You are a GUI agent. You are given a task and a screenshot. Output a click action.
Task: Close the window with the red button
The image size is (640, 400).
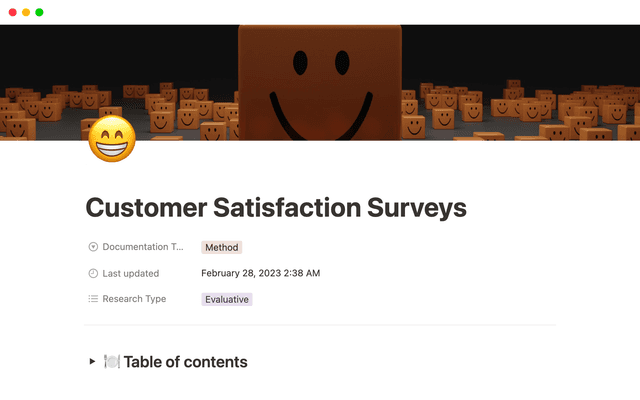11,12
